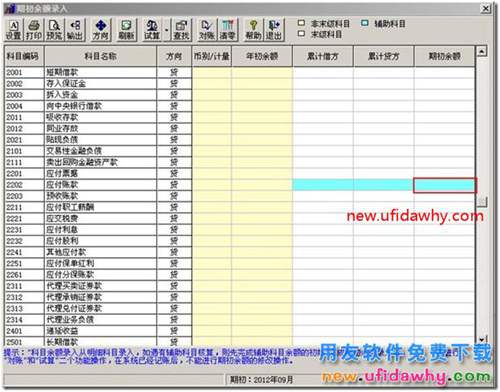The height and width of the screenshot is (392, 500).
Task: Select the row 应交税费
Action: pyautogui.click(x=240, y=219)
